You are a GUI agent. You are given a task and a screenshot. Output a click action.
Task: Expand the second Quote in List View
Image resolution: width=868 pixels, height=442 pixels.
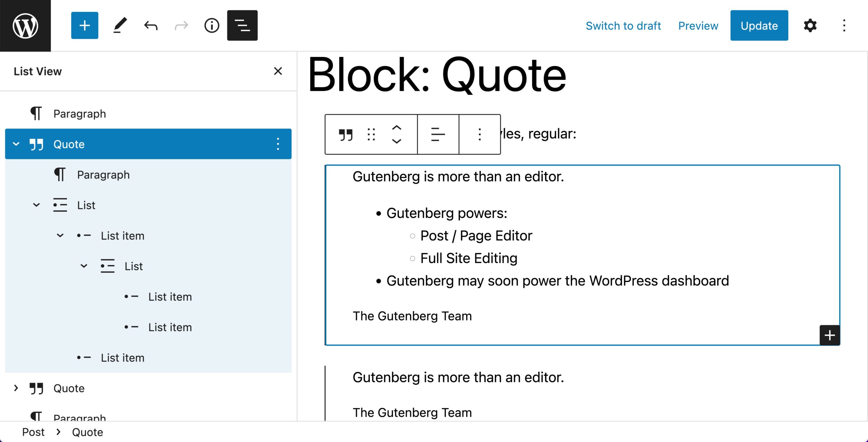pyautogui.click(x=16, y=388)
